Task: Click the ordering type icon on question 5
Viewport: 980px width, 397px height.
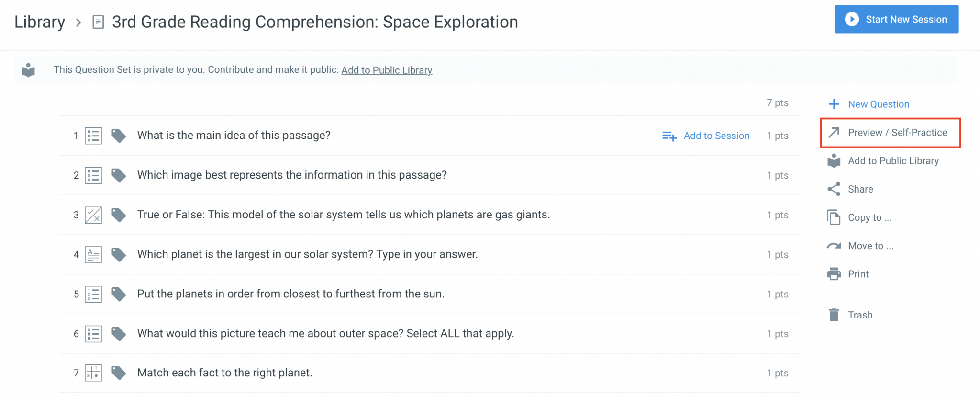Action: (93, 294)
